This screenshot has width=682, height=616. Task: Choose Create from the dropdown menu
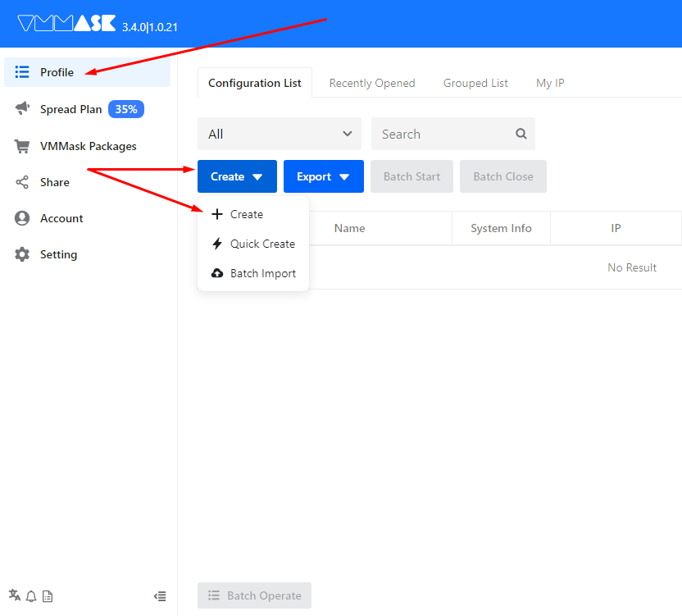pos(253,214)
